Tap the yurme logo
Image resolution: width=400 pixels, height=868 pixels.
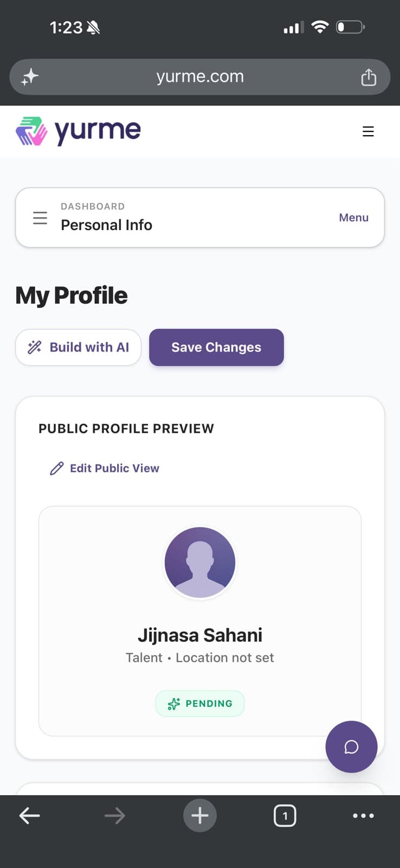coord(78,131)
